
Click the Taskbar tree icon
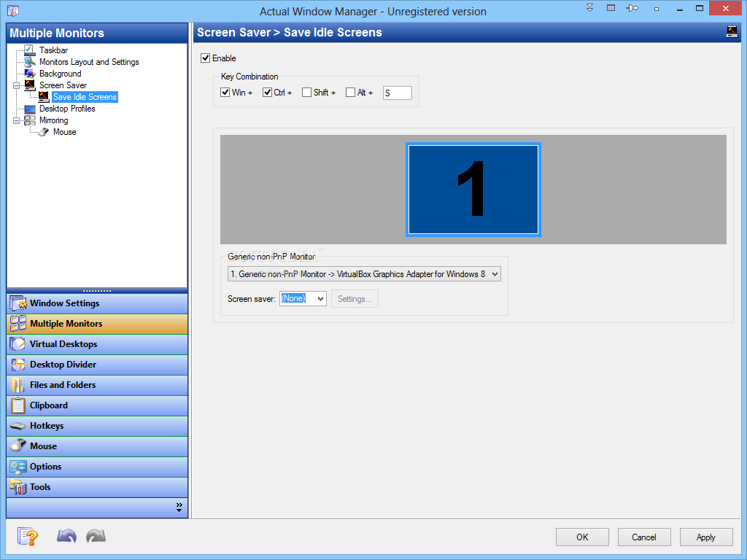click(29, 50)
